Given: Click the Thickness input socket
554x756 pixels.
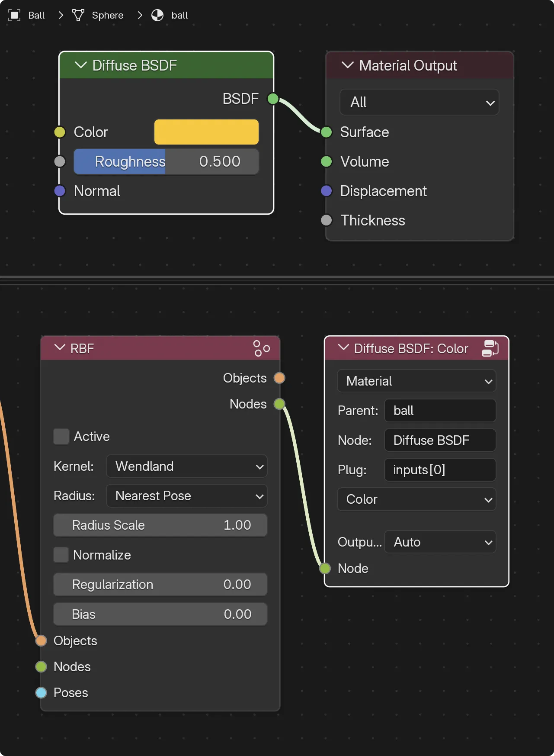Looking at the screenshot, I should point(327,220).
